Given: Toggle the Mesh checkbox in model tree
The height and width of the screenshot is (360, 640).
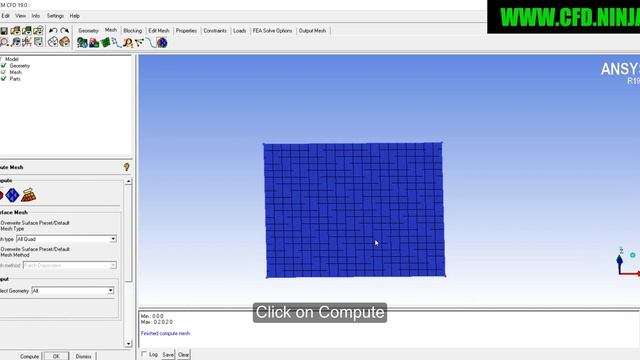Looking at the screenshot, I should [4, 72].
